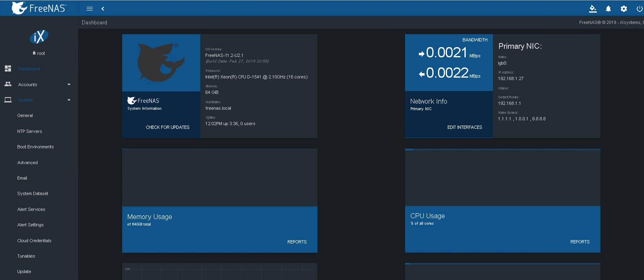The height and width of the screenshot is (280, 644).
Task: Click the 64 GiB memory value
Action: pos(212,92)
